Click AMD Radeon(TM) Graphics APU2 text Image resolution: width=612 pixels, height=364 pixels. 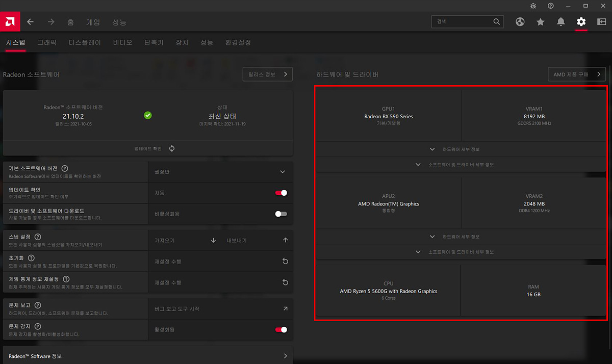(x=389, y=204)
